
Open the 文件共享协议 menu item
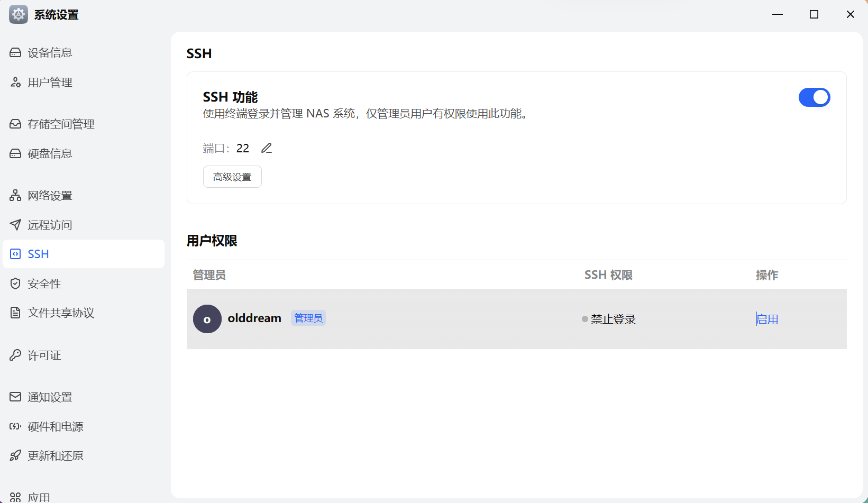click(x=61, y=313)
